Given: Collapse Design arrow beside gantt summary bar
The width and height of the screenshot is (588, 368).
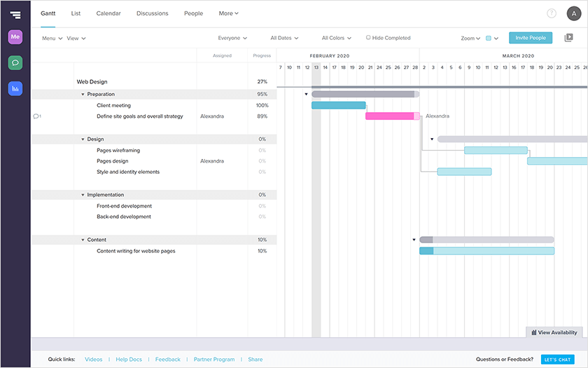Looking at the screenshot, I should [x=432, y=139].
